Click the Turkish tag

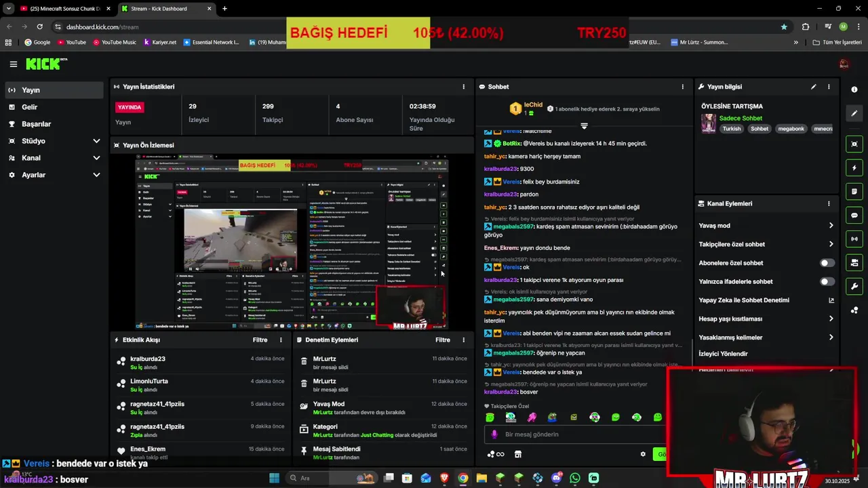pos(732,129)
